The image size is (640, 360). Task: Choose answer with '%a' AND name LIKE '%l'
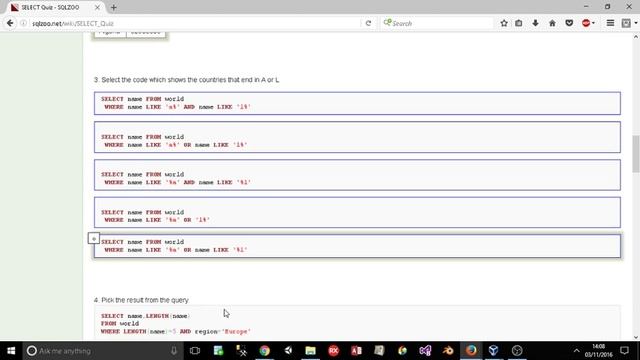357,175
